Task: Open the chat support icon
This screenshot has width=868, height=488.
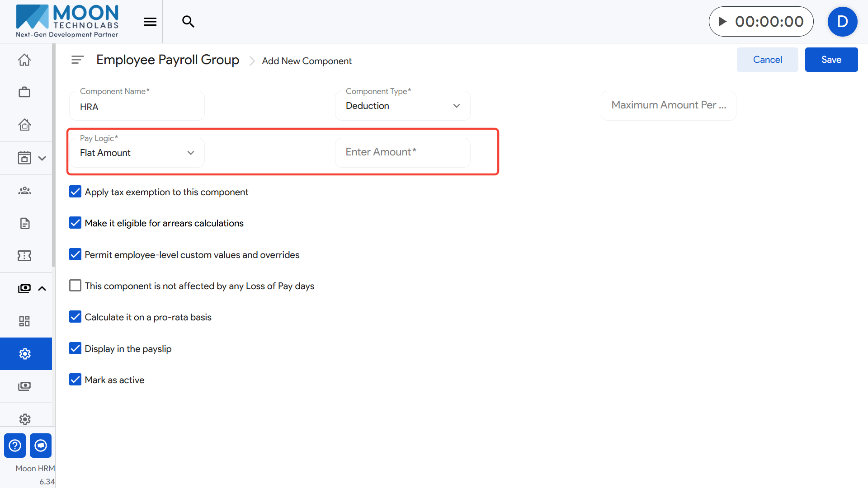Action: (41, 446)
